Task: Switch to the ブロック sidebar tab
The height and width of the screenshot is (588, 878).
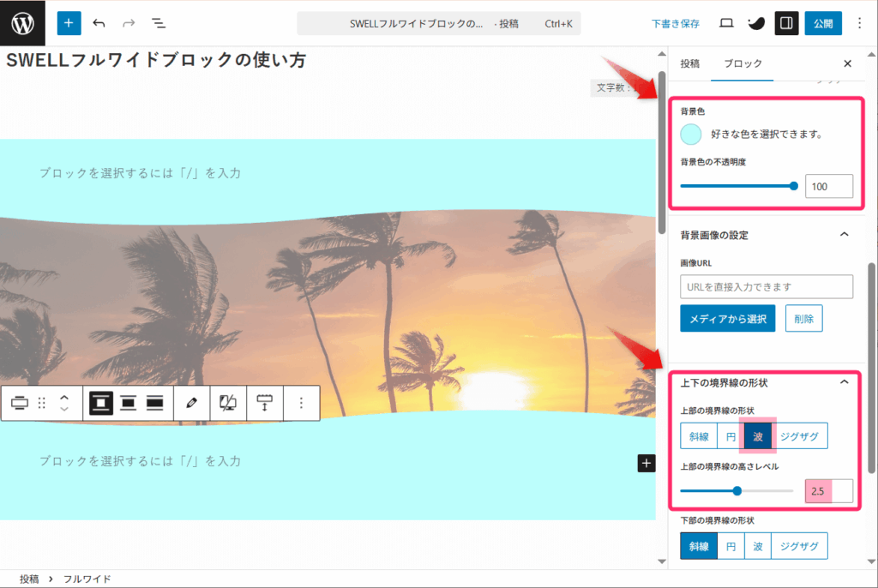Action: [x=743, y=63]
